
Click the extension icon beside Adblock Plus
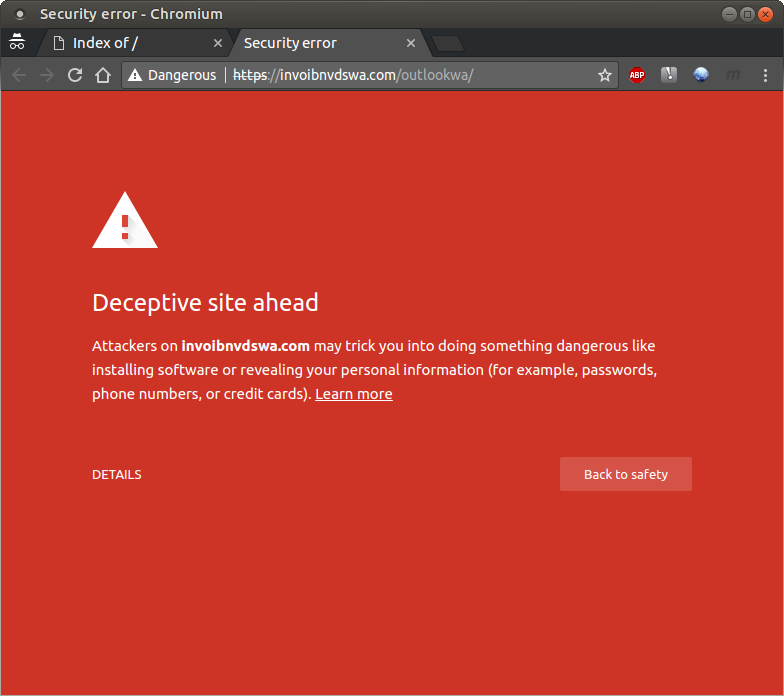tap(669, 75)
